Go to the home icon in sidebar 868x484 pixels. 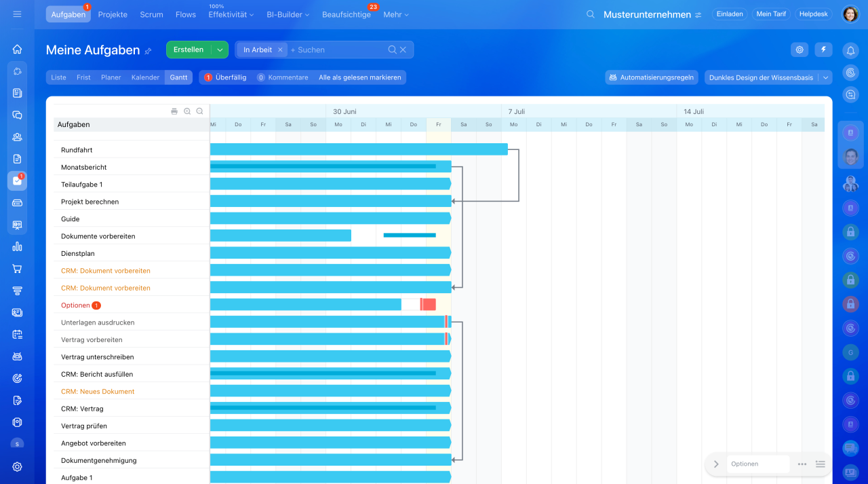(17, 50)
